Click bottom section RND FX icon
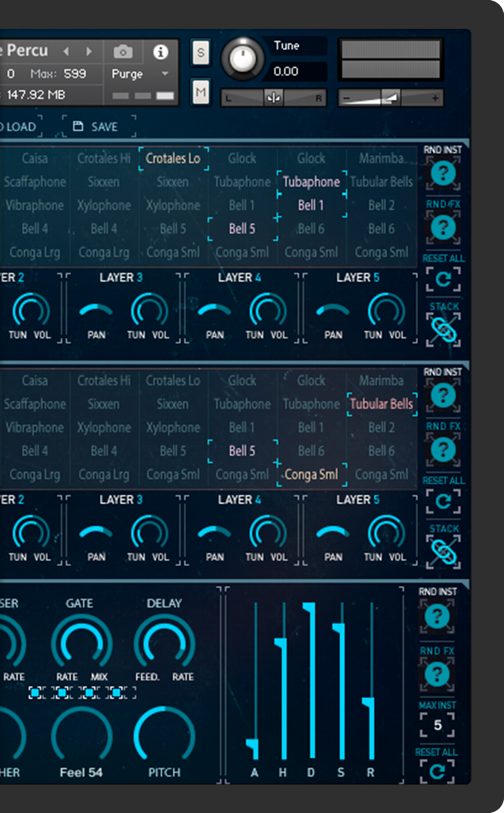The width and height of the screenshot is (504, 813). tap(437, 674)
